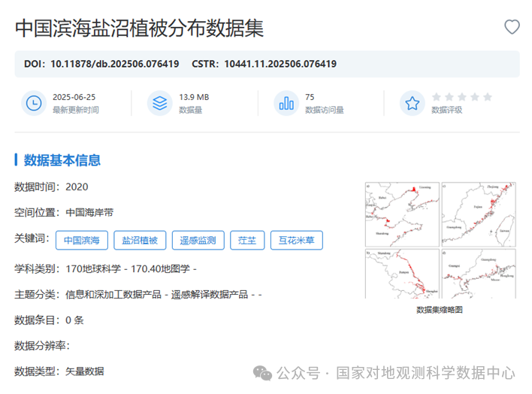Click the layers icon beside 13.9 MB

tap(159, 103)
